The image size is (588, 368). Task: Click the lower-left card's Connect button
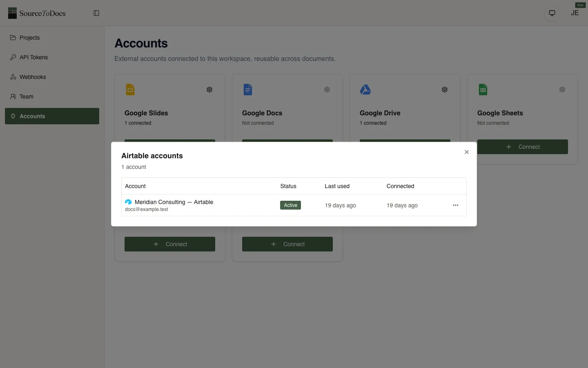tap(170, 244)
